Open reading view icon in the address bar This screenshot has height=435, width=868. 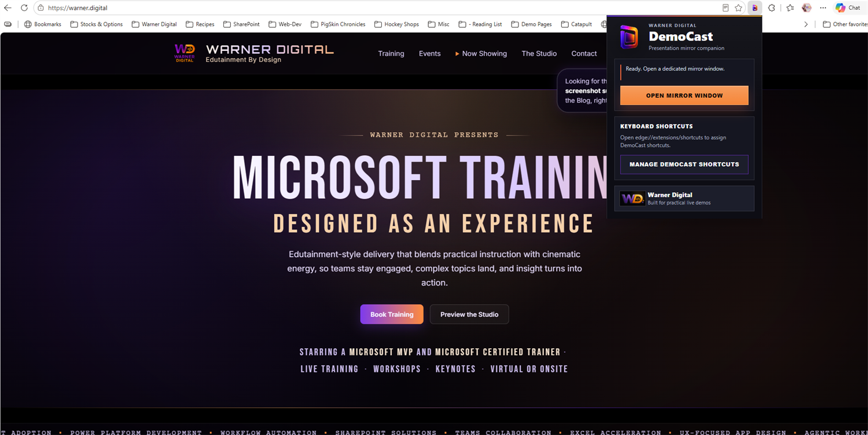click(x=726, y=8)
